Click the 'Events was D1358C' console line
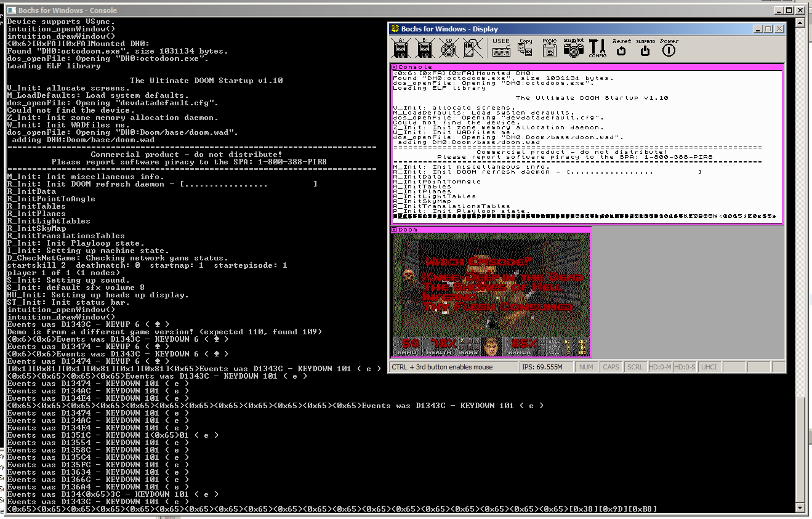The height and width of the screenshot is (519, 812). click(98, 450)
